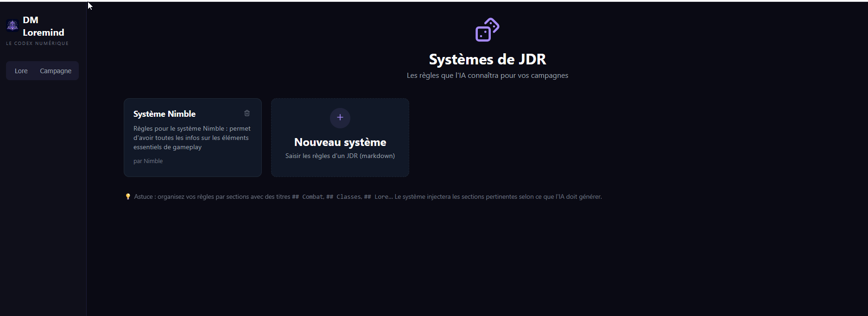Click DM Loremind brand name
868x316 pixels.
[44, 26]
